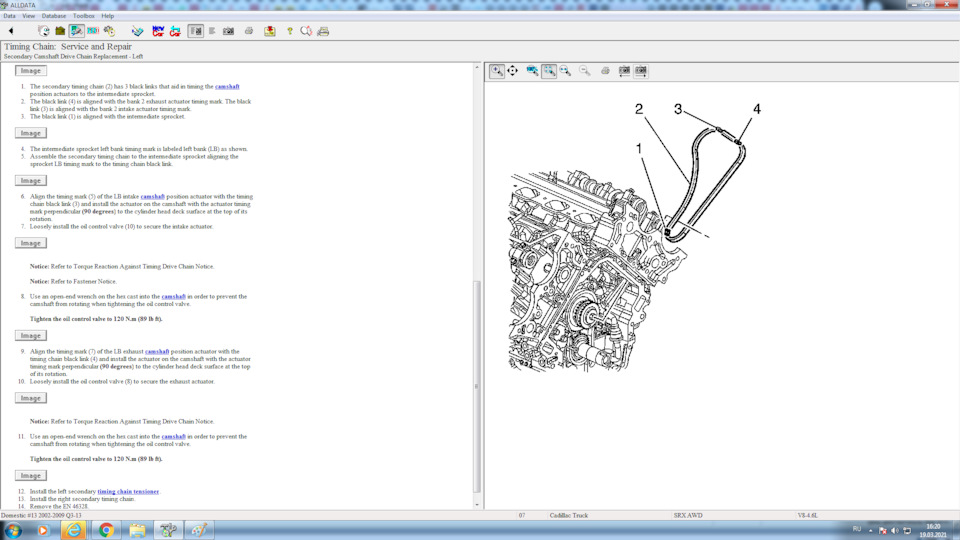Click the camshaft link in step 6
Image resolution: width=960 pixels, height=540 pixels.
click(152, 197)
